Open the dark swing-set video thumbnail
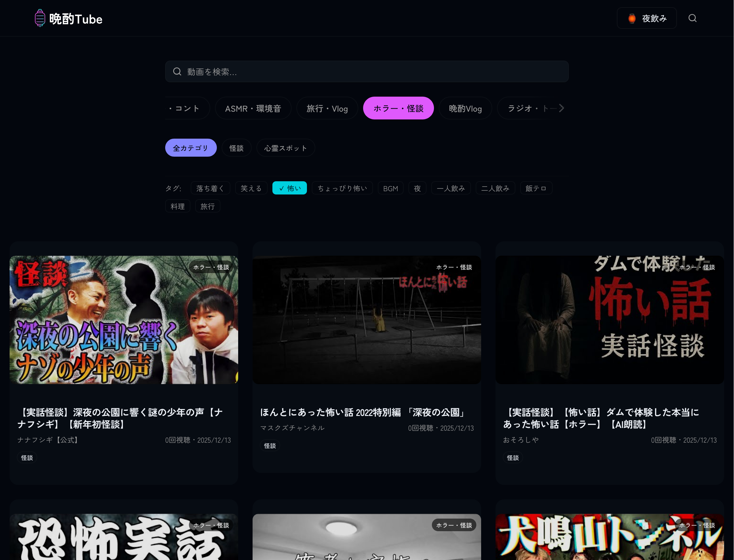734x560 pixels. [x=366, y=320]
